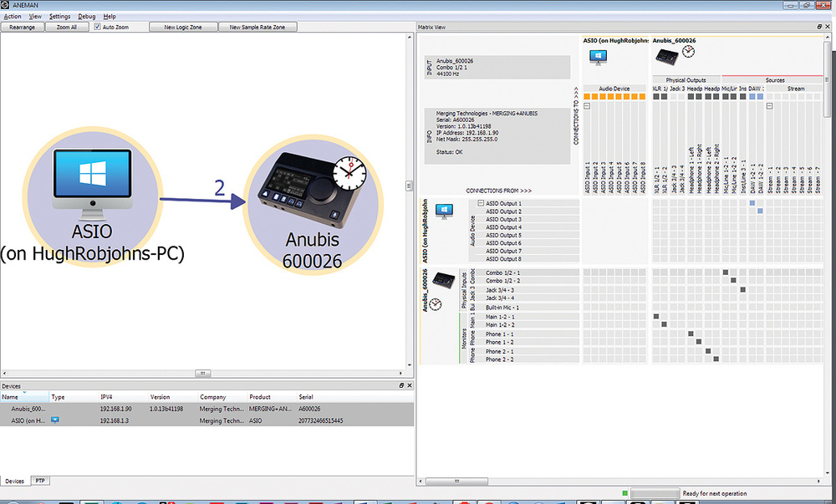Click the Rearrange button
836x504 pixels.
point(22,27)
